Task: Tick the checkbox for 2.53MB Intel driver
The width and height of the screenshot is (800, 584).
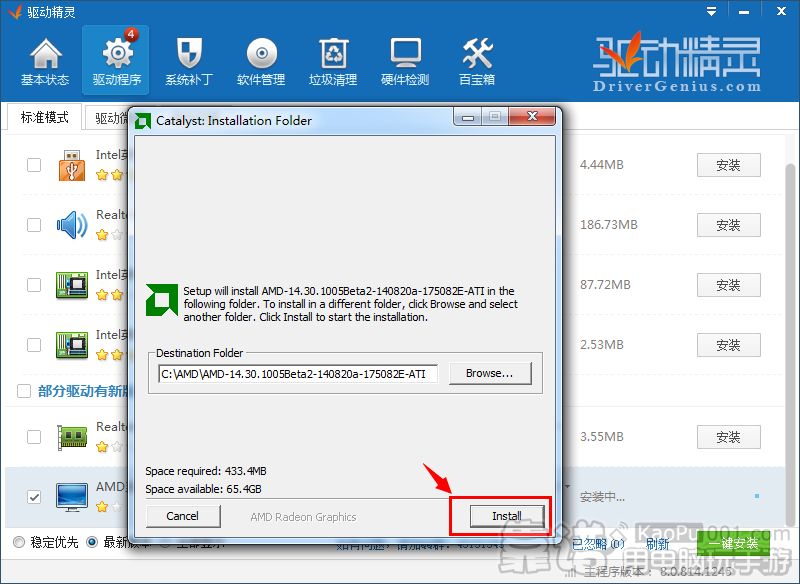Action: point(34,345)
